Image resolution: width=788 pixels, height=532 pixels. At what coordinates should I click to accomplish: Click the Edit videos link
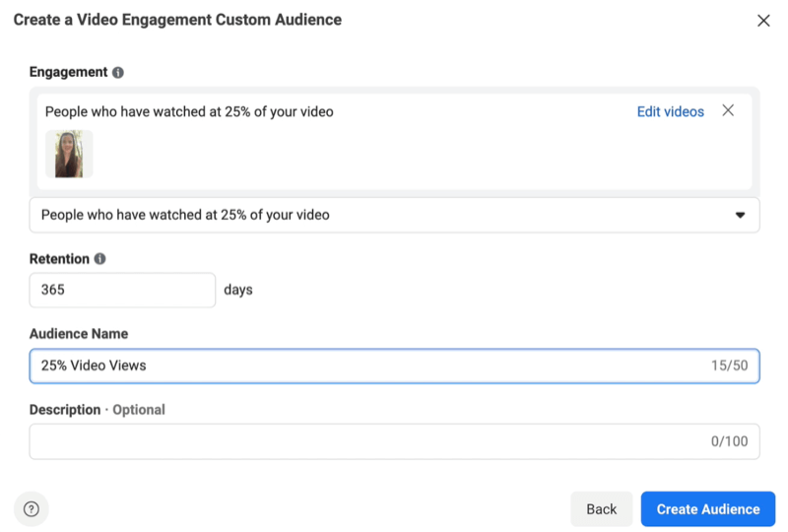[671, 111]
